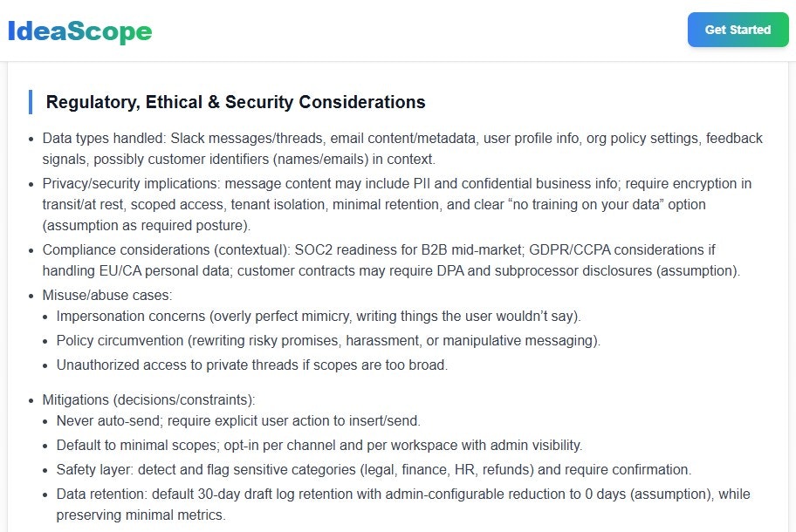The image size is (796, 532).
Task: Click the 'Misuse/abuse cases:' list item
Action: click(107, 295)
